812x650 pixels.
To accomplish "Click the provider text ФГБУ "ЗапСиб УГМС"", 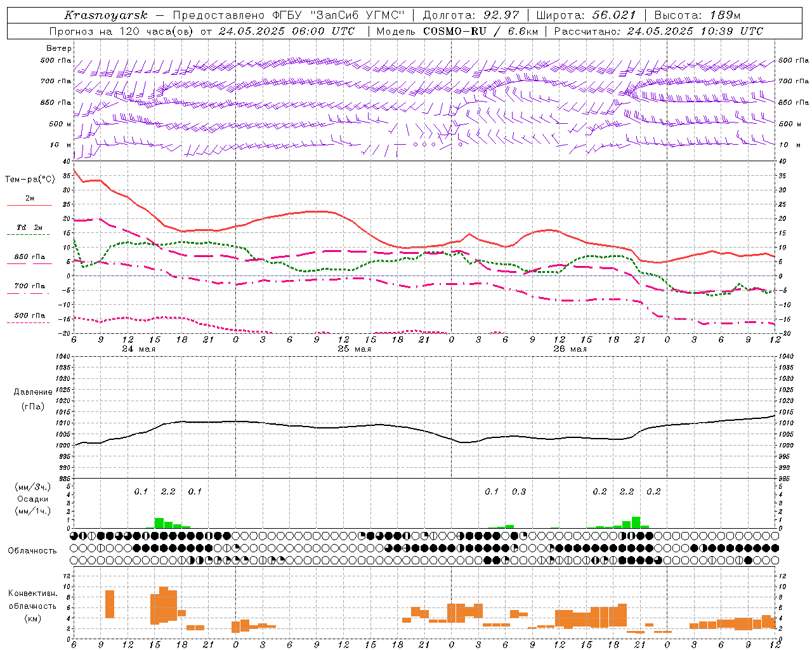I will point(339,15).
